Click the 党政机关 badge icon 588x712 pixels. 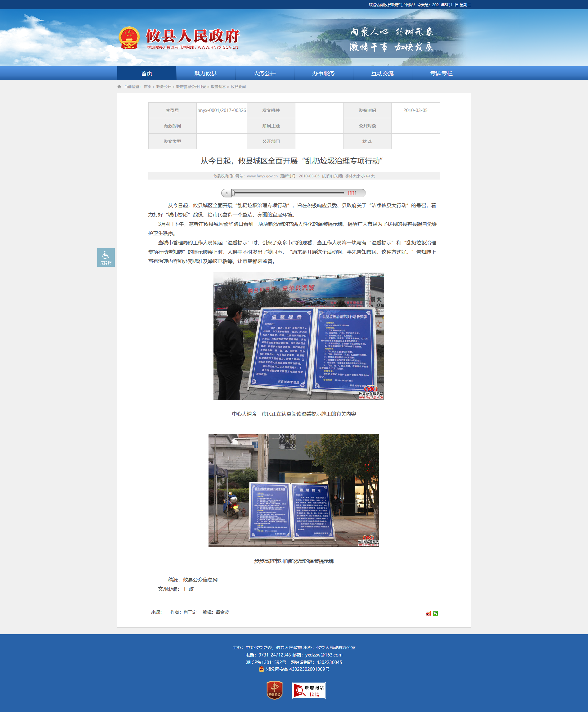[274, 690]
